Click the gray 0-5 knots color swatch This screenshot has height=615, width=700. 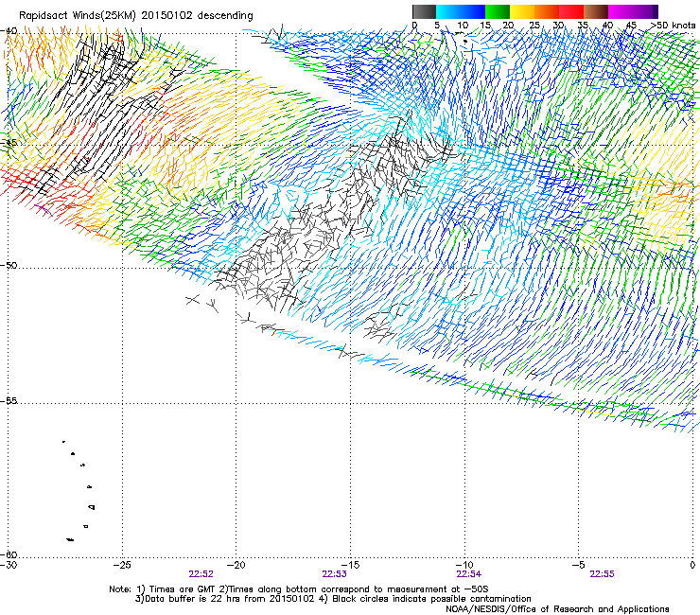pyautogui.click(x=424, y=11)
